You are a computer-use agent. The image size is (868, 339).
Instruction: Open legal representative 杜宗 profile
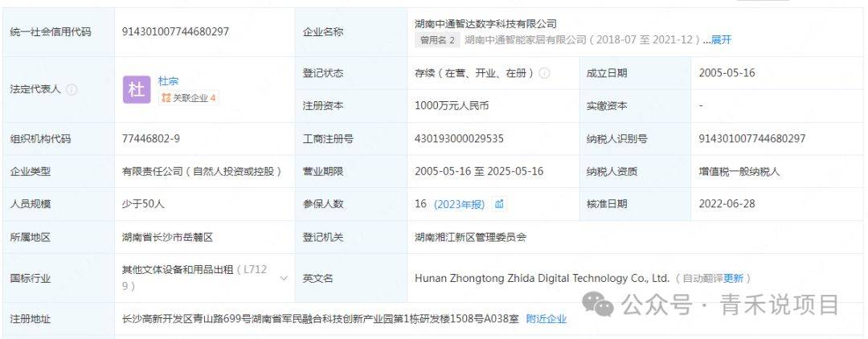[168, 81]
